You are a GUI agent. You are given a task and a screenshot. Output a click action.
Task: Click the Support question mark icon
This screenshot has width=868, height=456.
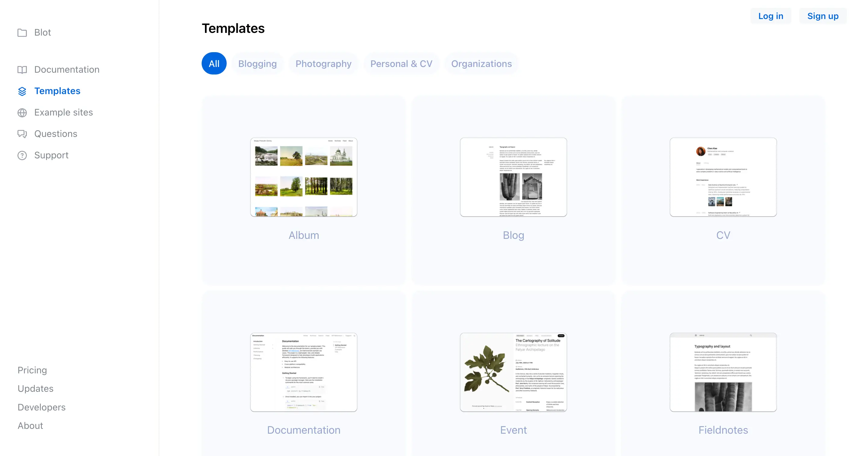pos(22,156)
